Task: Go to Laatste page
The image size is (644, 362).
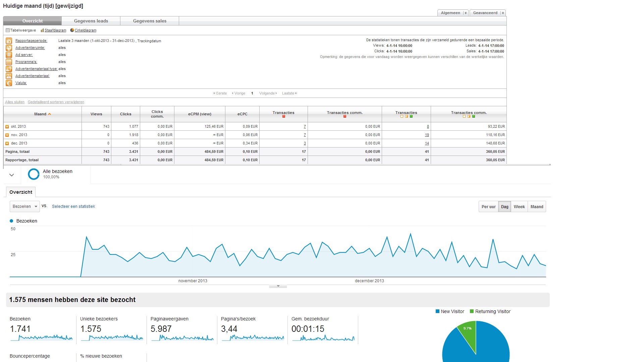Action: click(289, 94)
